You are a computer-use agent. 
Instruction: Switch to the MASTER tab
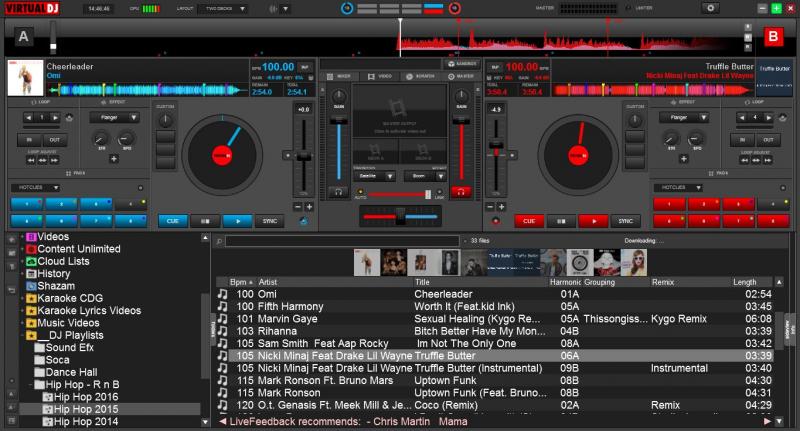pos(461,77)
